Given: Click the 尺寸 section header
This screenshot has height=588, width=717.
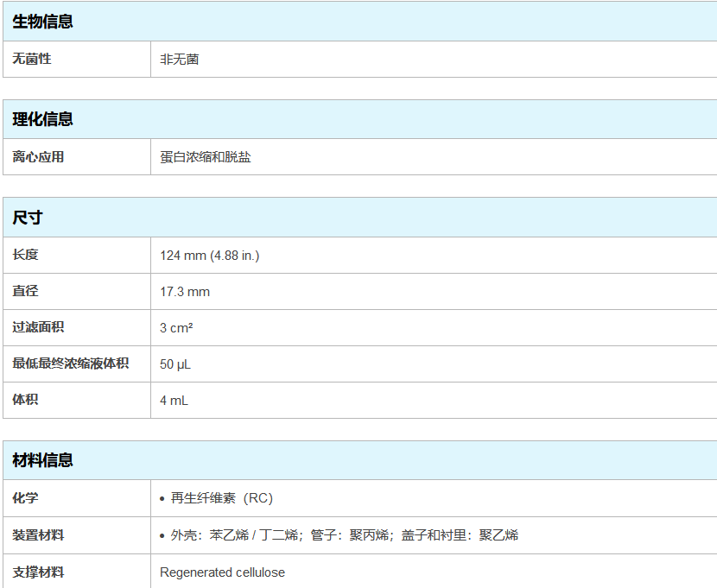Looking at the screenshot, I should pyautogui.click(x=28, y=218).
